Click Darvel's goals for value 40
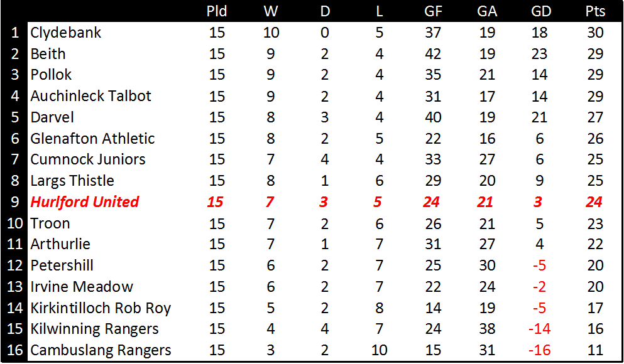The height and width of the screenshot is (364, 624). pyautogui.click(x=433, y=117)
